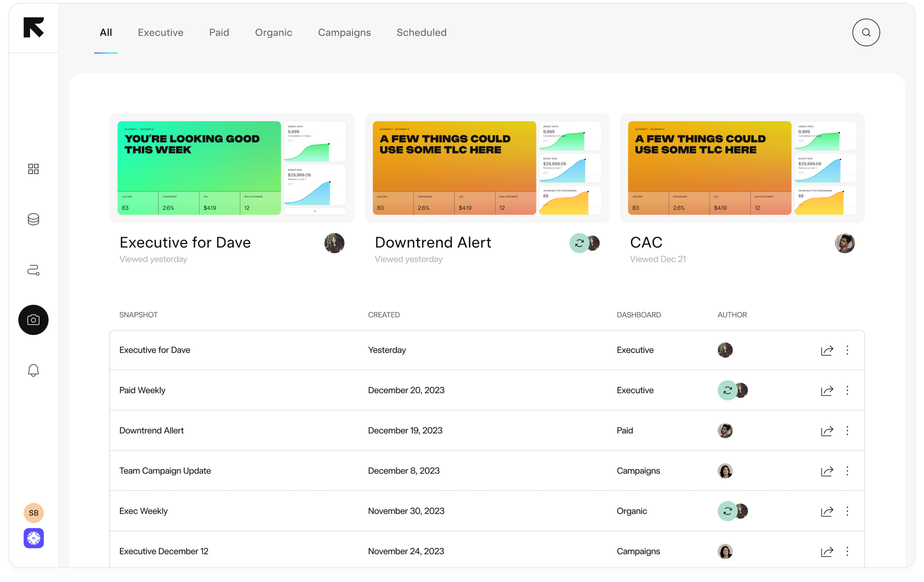The height and width of the screenshot is (582, 924).
Task: Switch to the Executive tab
Action: (x=160, y=33)
